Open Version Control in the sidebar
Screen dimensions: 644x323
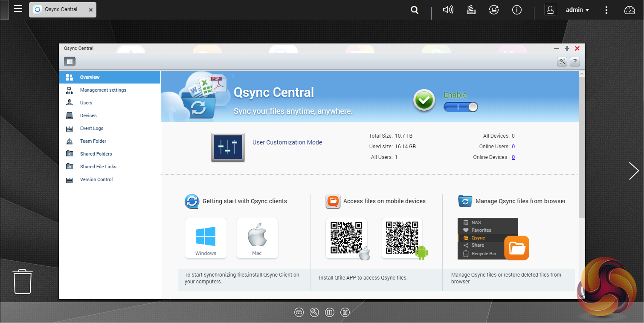coord(110,179)
